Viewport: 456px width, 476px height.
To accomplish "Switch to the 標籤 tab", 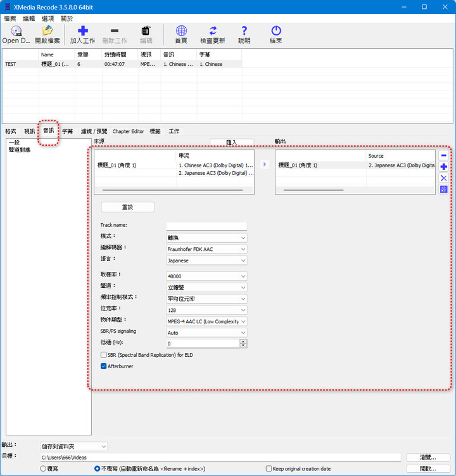I will click(155, 131).
